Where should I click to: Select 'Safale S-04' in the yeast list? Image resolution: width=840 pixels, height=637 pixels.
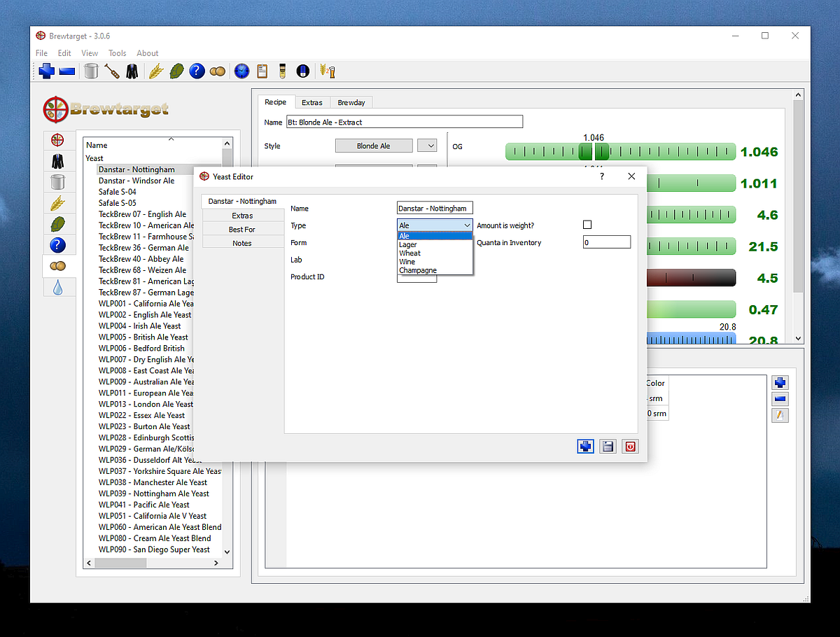(x=118, y=192)
